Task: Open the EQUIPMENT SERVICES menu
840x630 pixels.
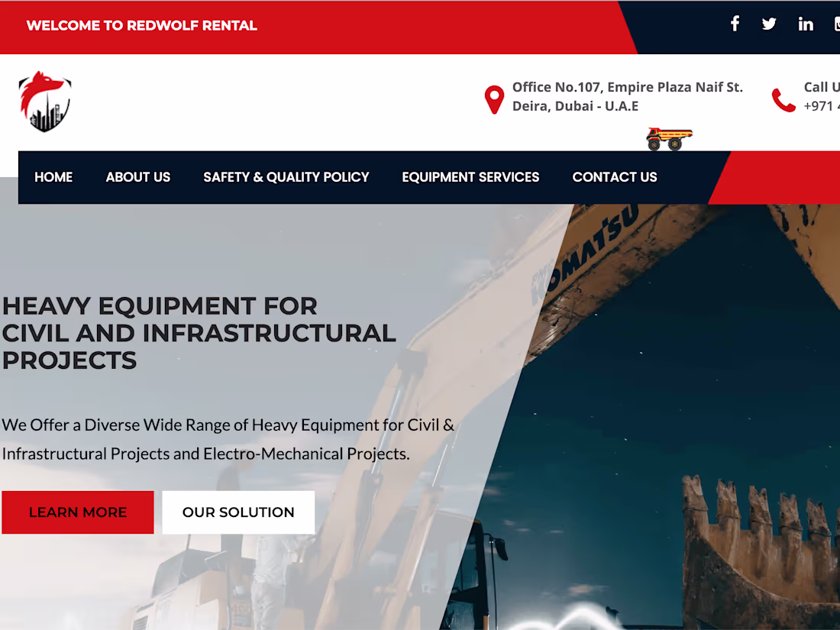Action: coord(470,177)
